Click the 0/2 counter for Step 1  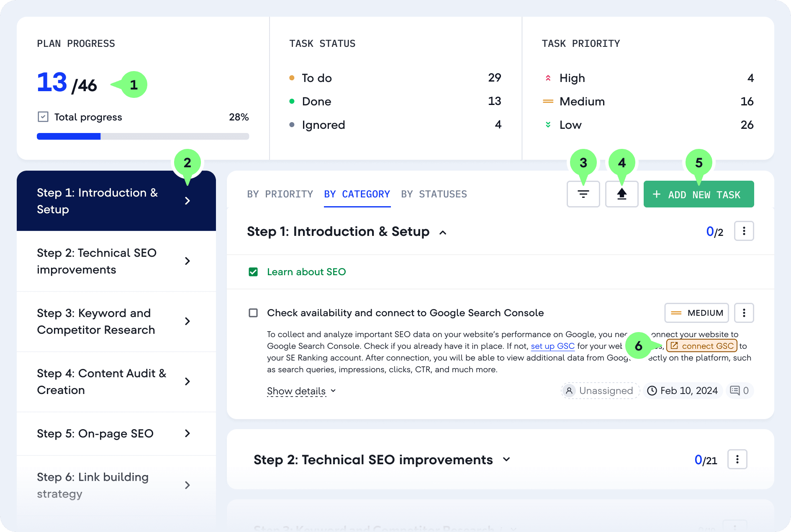tap(714, 232)
